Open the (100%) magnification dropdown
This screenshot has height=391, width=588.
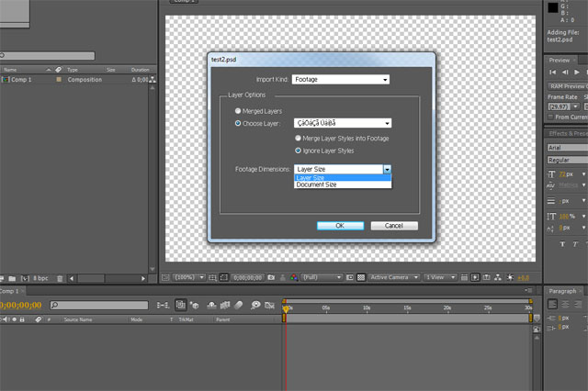click(x=189, y=277)
